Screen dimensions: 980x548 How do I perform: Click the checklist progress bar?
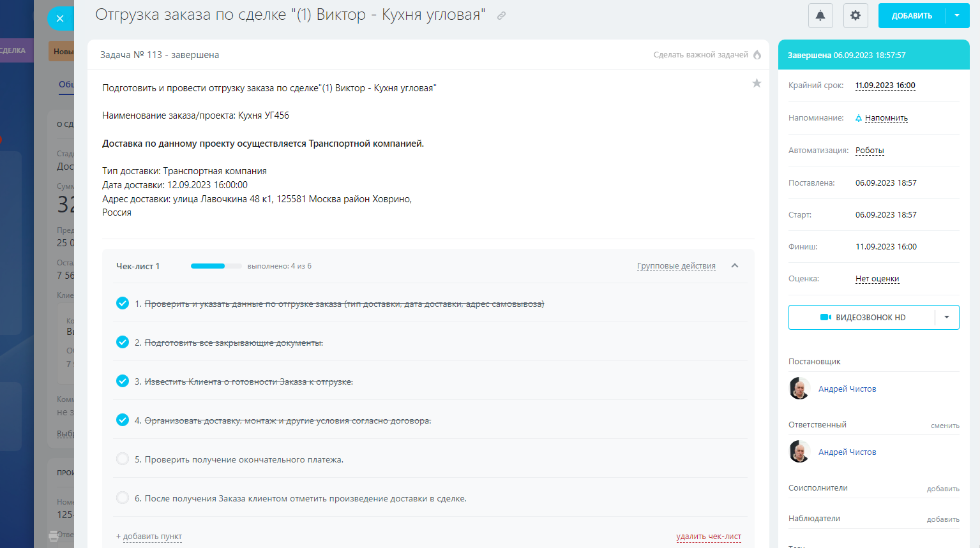[216, 266]
